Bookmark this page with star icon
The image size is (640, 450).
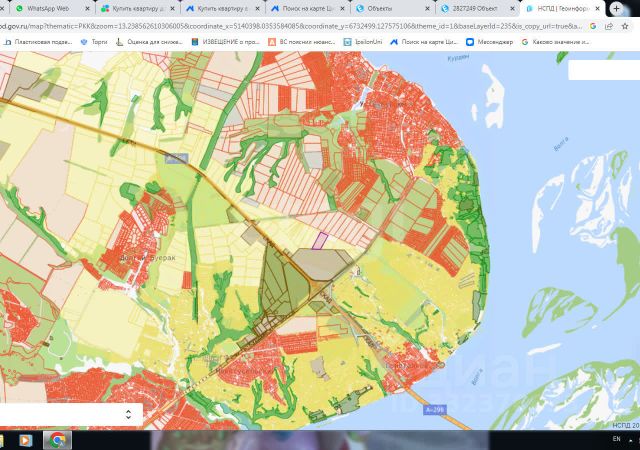point(625,26)
